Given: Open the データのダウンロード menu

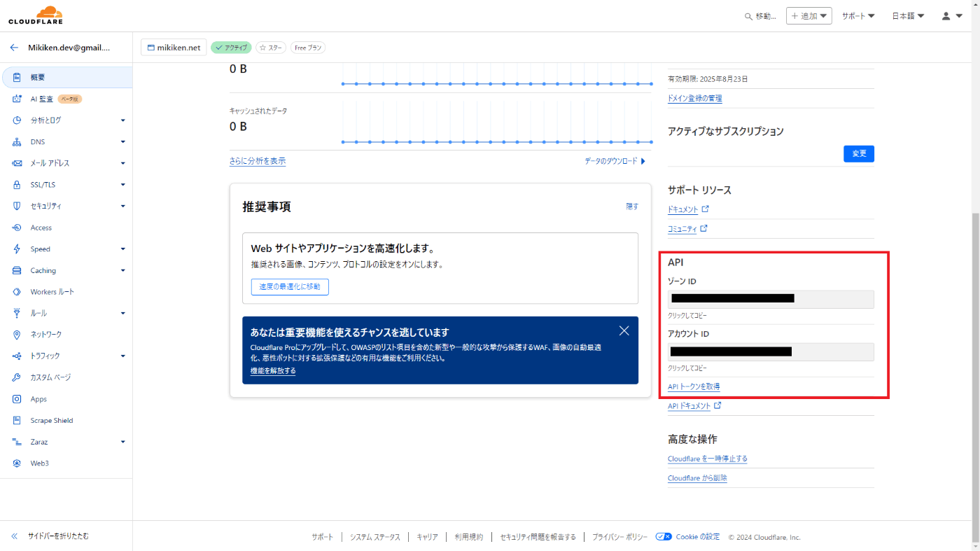Looking at the screenshot, I should [x=615, y=161].
